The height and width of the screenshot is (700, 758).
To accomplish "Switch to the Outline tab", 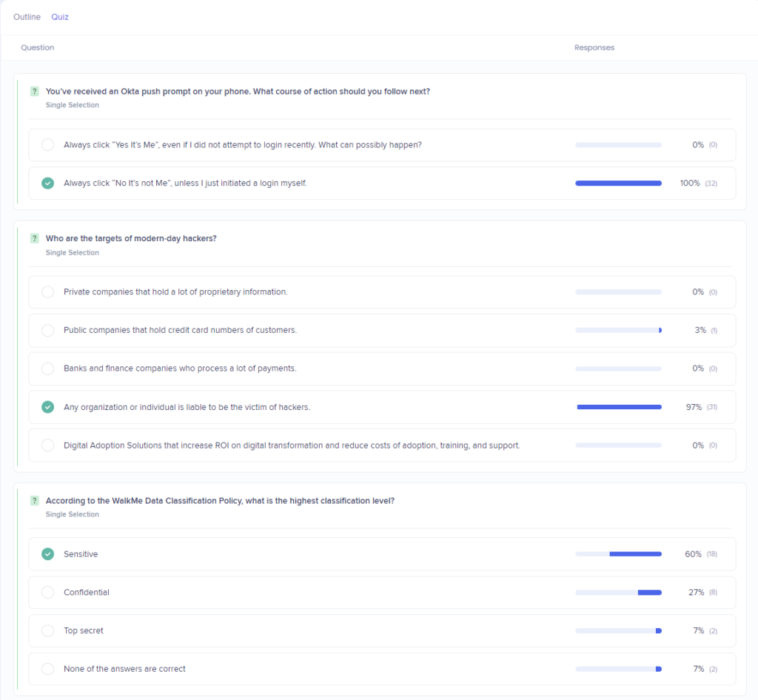I will pos(27,16).
